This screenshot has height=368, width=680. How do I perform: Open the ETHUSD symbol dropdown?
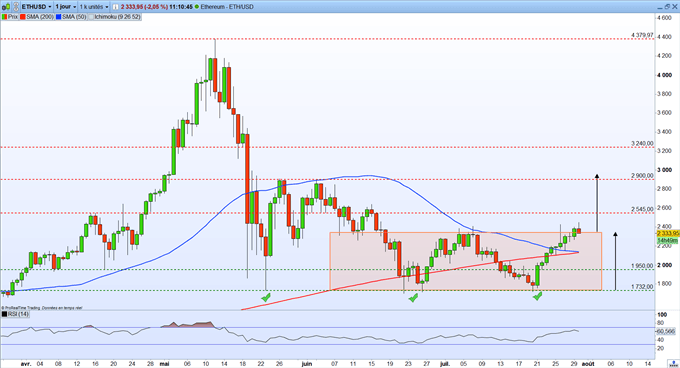[x=37, y=7]
